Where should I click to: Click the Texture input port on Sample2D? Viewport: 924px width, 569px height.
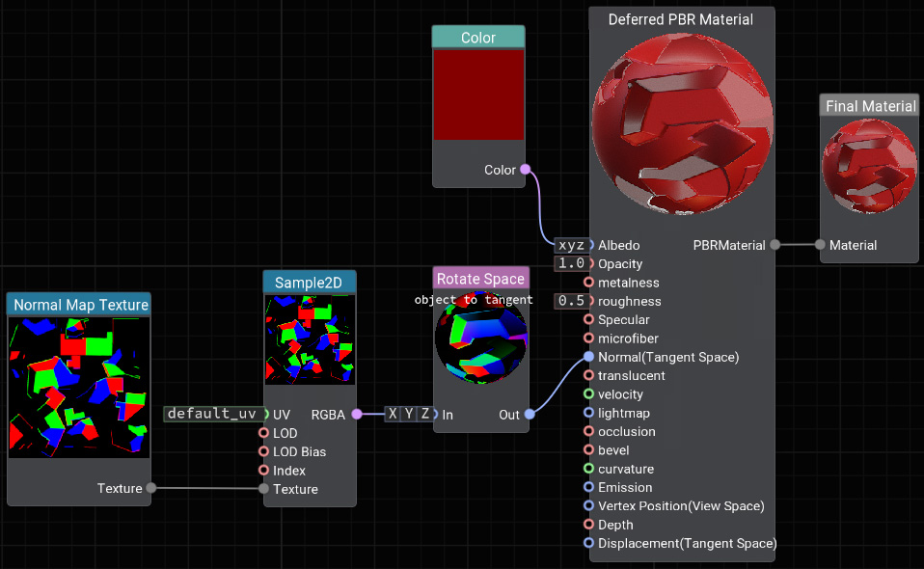pyautogui.click(x=263, y=489)
